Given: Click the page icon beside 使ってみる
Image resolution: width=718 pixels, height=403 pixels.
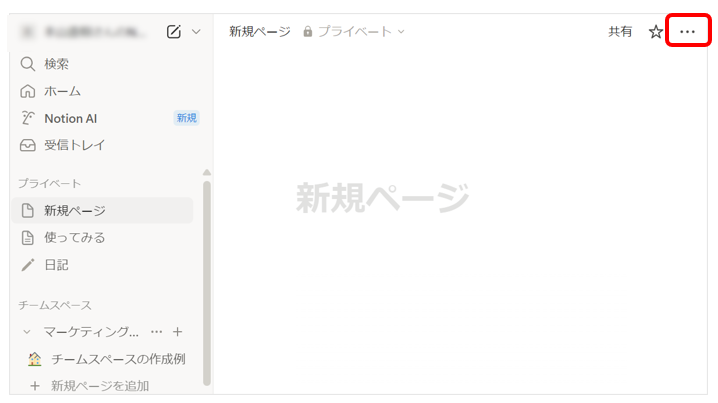Looking at the screenshot, I should click(x=28, y=238).
